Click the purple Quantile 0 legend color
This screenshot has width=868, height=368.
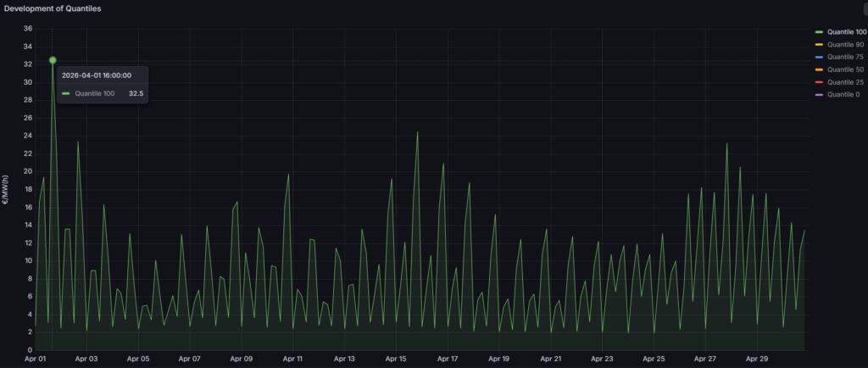point(820,95)
